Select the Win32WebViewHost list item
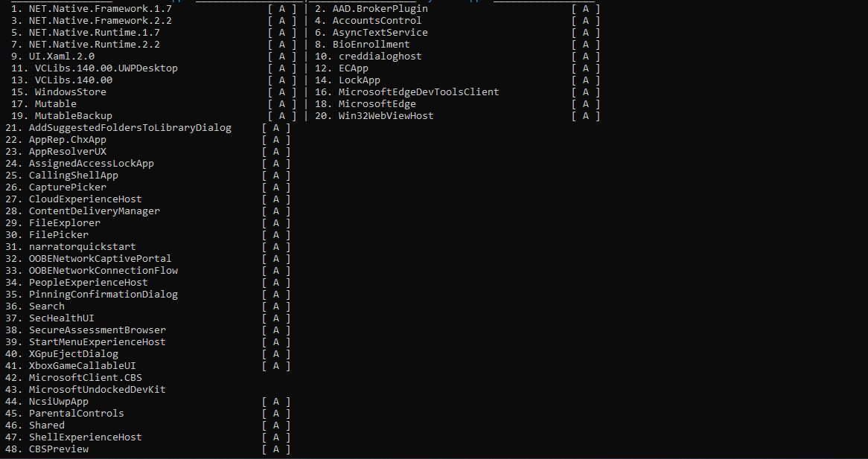The height and width of the screenshot is (459, 868). coord(386,116)
